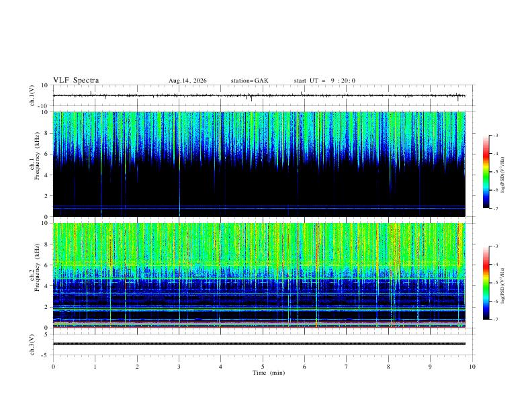The image size is (532, 411).
Task: Click the start UT time label
Action: [324, 81]
